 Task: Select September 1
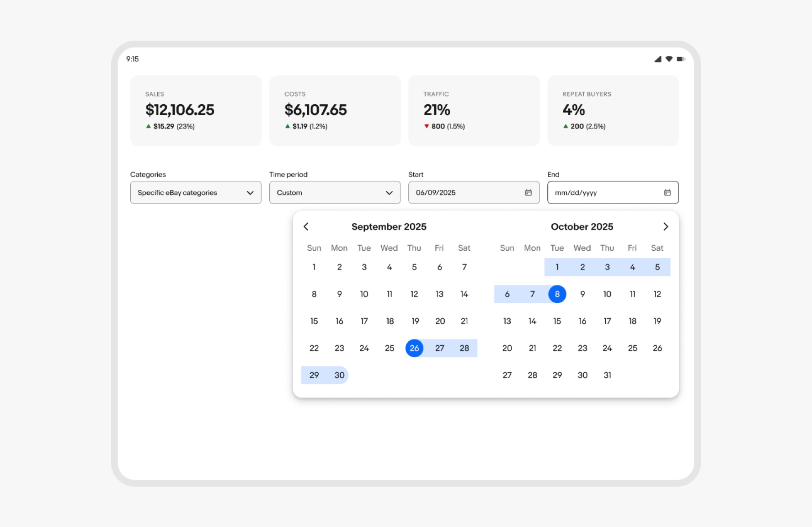[x=314, y=267]
